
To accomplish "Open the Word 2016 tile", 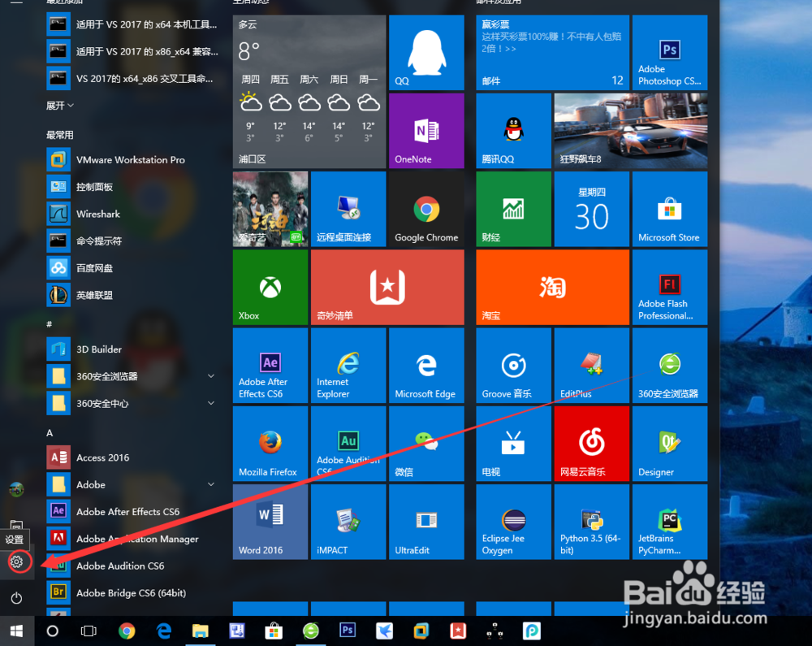I will point(270,522).
